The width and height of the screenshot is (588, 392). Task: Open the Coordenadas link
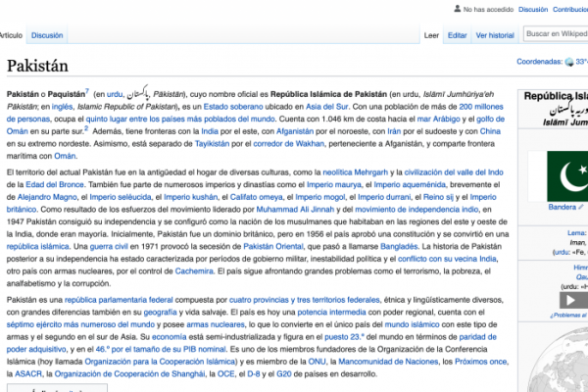point(539,62)
